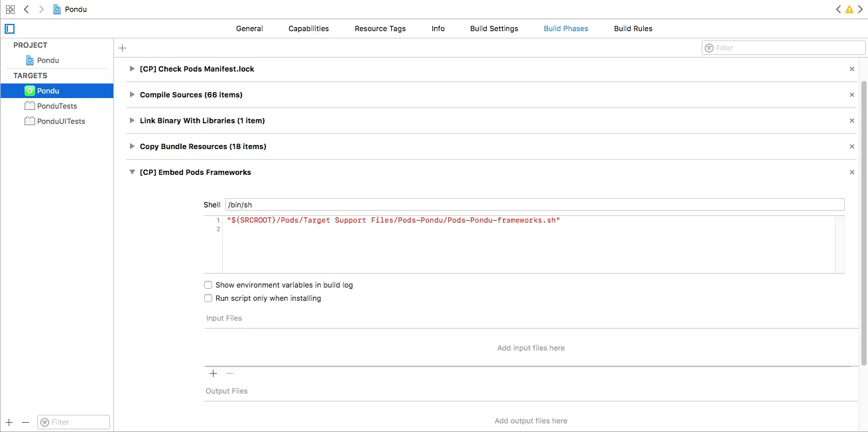
Task: Select the PonduTests target
Action: [x=56, y=106]
